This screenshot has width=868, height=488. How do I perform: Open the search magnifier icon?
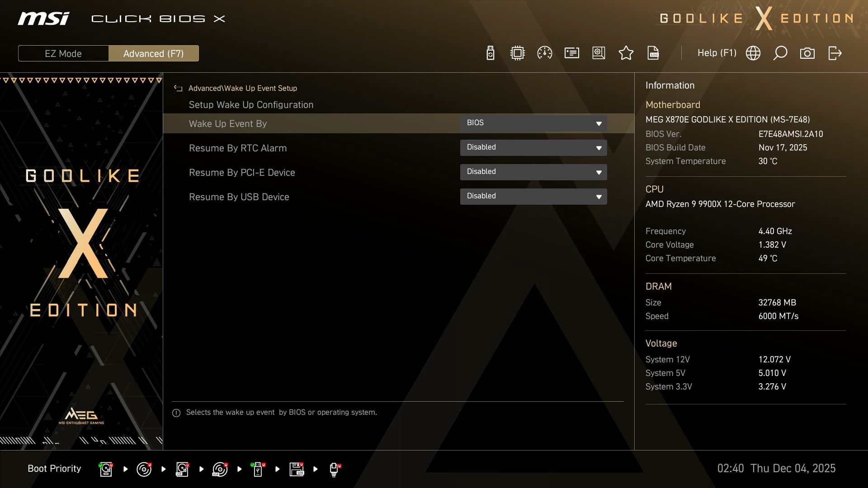click(780, 53)
